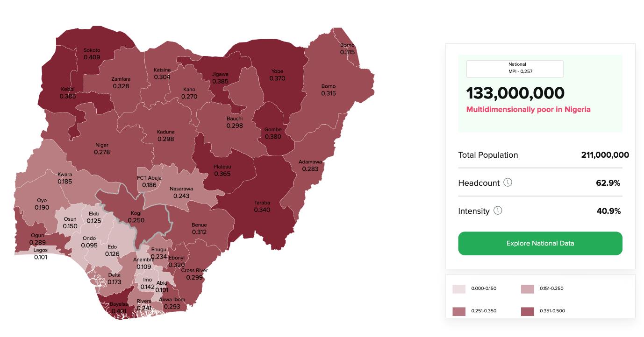Select Kano state on the map

tap(189, 93)
